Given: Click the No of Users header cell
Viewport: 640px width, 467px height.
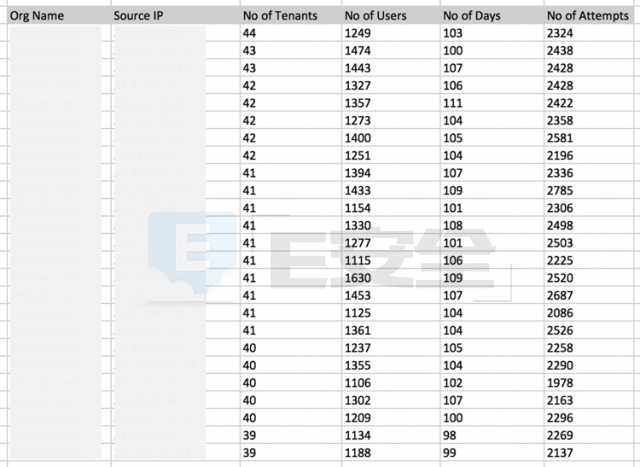Looking at the screenshot, I should pos(391,16).
